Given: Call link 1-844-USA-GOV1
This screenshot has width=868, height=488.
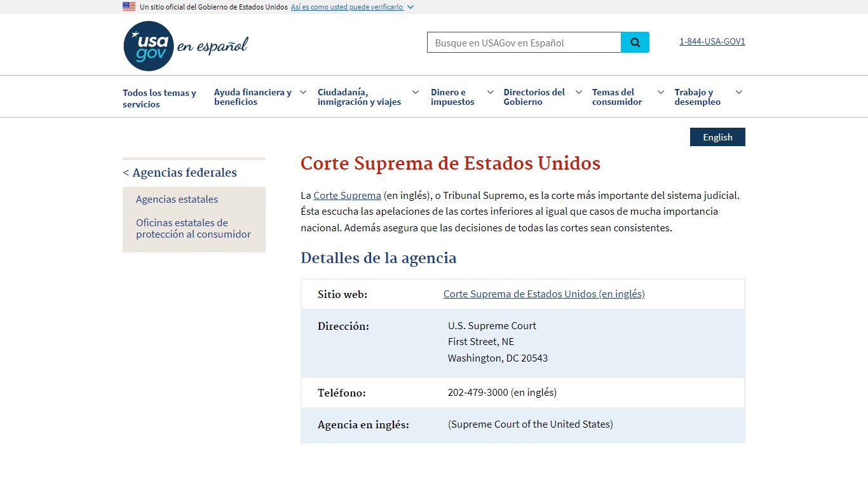Looking at the screenshot, I should click(712, 41).
